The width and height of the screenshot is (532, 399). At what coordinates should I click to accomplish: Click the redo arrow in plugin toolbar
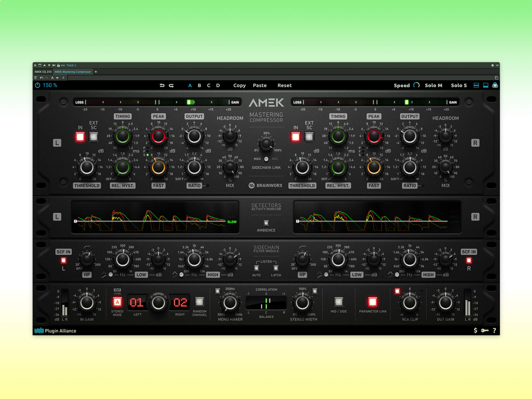click(172, 85)
